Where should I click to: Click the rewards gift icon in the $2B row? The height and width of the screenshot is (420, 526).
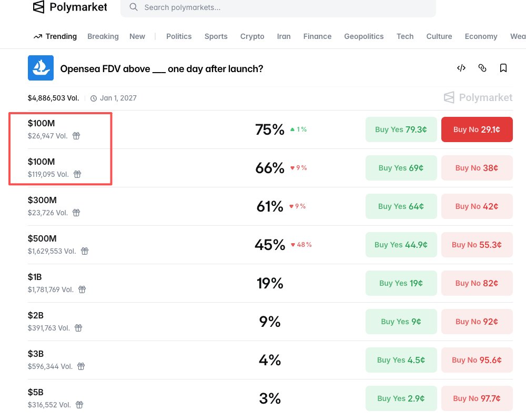coord(78,328)
